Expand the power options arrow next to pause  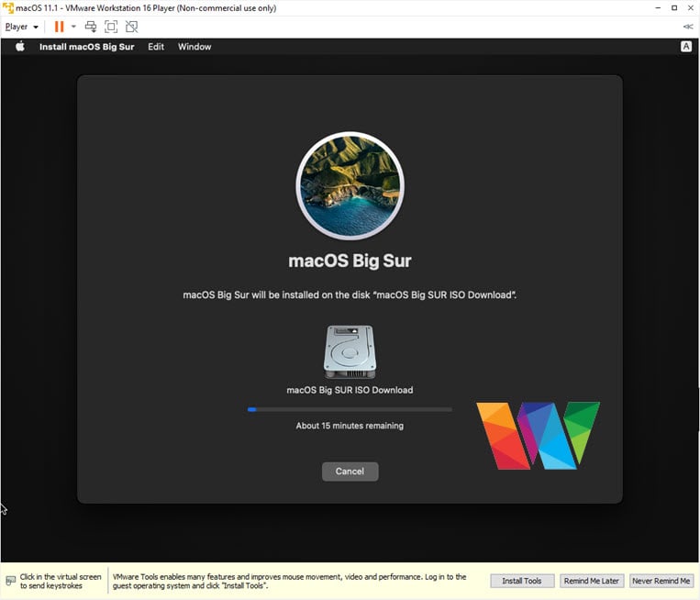(x=73, y=27)
